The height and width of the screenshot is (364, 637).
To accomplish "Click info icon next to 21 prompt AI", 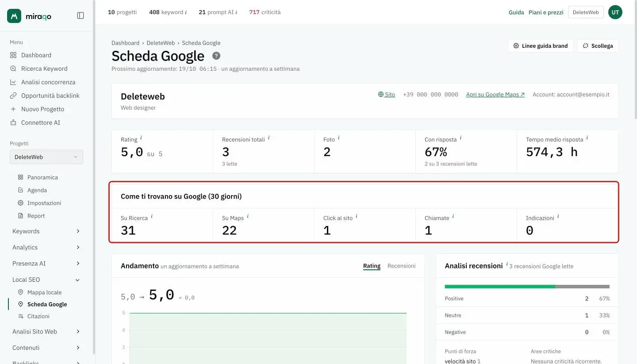I will pos(236,12).
